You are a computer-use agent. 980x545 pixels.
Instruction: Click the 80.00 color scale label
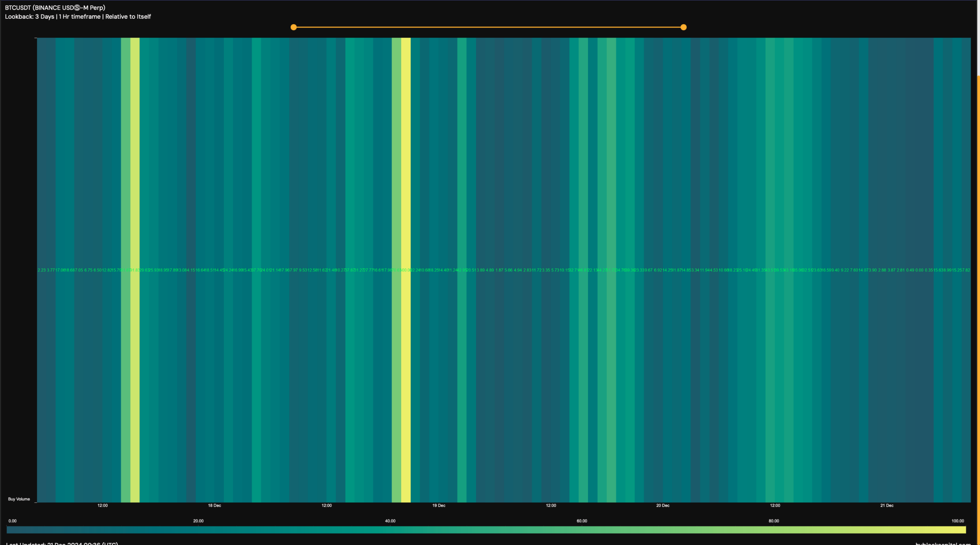click(x=774, y=521)
